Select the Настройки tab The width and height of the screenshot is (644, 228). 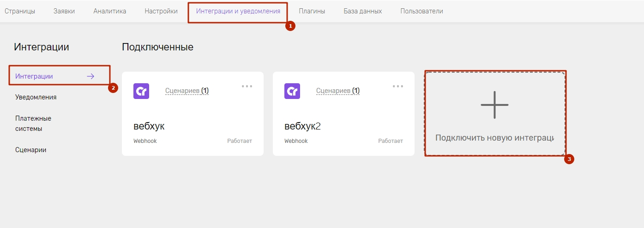pyautogui.click(x=161, y=11)
